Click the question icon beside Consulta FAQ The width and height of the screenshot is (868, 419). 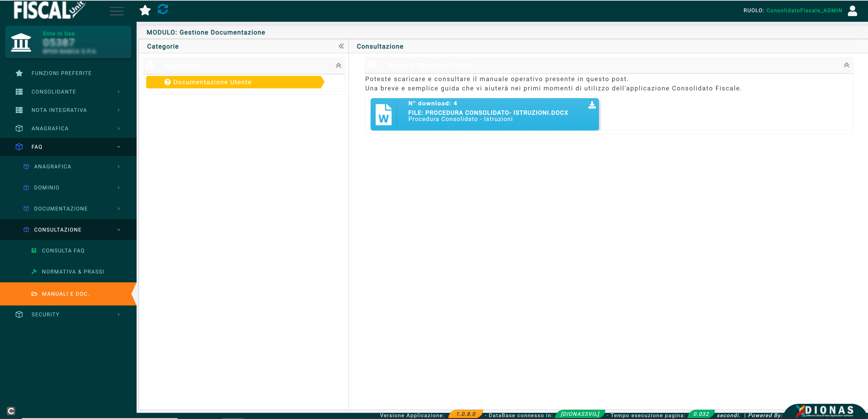(34, 250)
